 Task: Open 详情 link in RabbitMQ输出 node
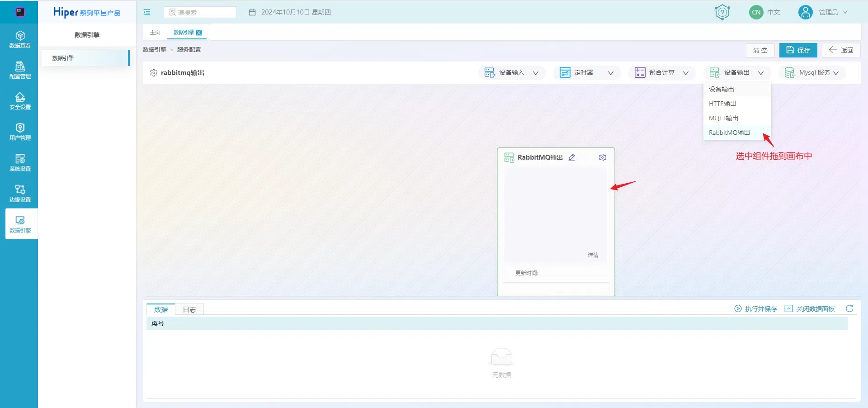593,255
